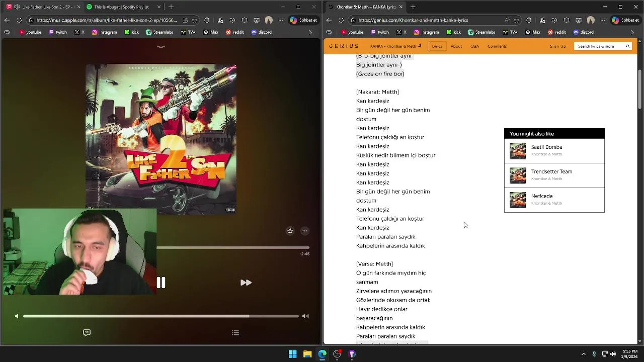Open browser history in Apple Music window
This screenshot has height=362, width=644.
click(232, 20)
